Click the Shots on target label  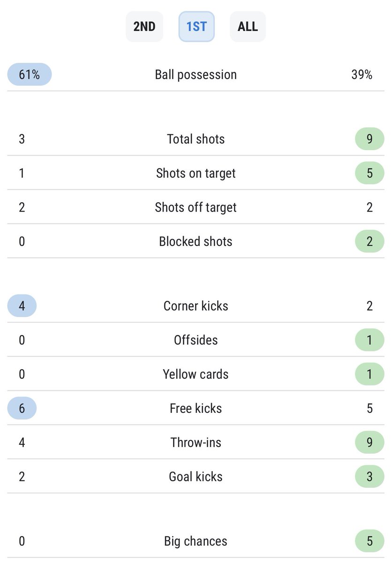point(196,173)
